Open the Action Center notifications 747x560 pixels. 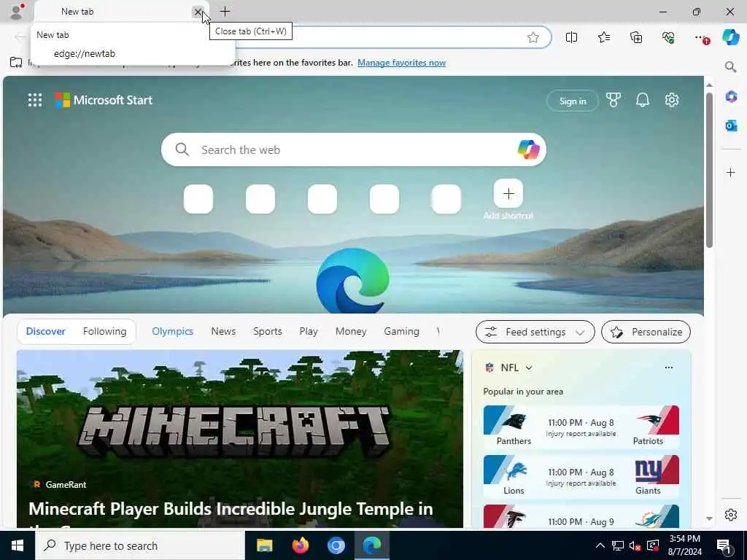pyautogui.click(x=724, y=545)
